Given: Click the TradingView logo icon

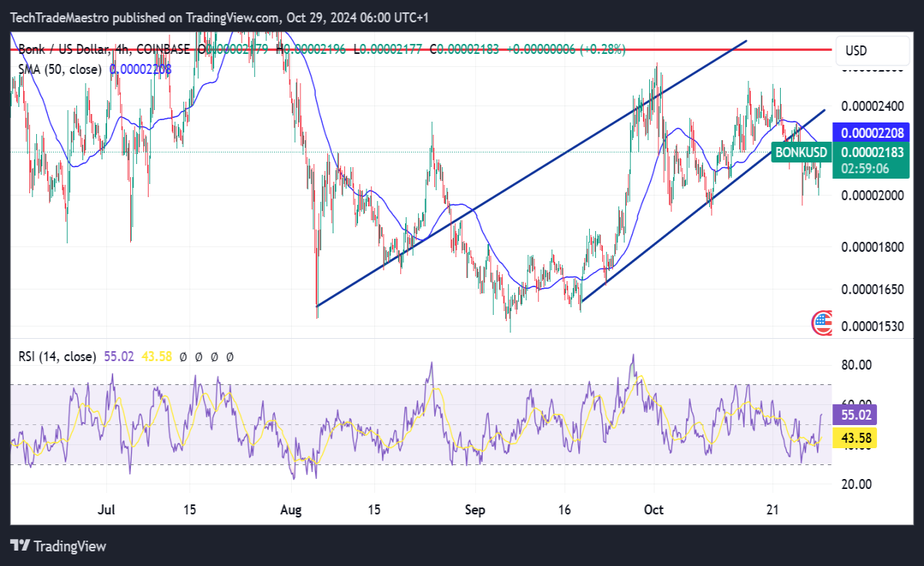Looking at the screenshot, I should (20, 546).
